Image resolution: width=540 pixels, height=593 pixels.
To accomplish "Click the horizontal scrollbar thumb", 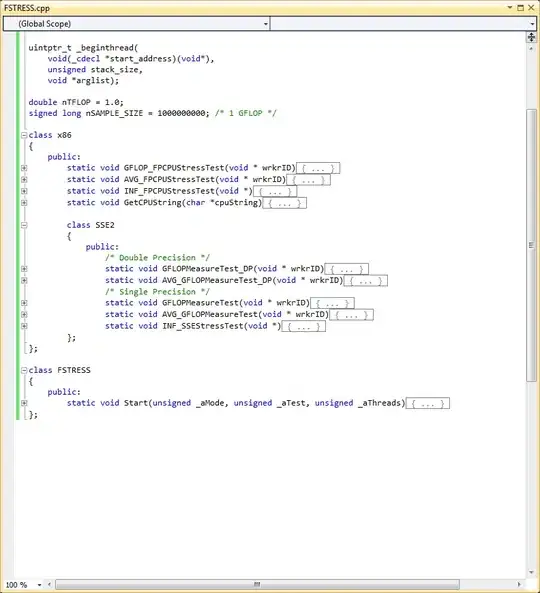I will tap(257, 585).
